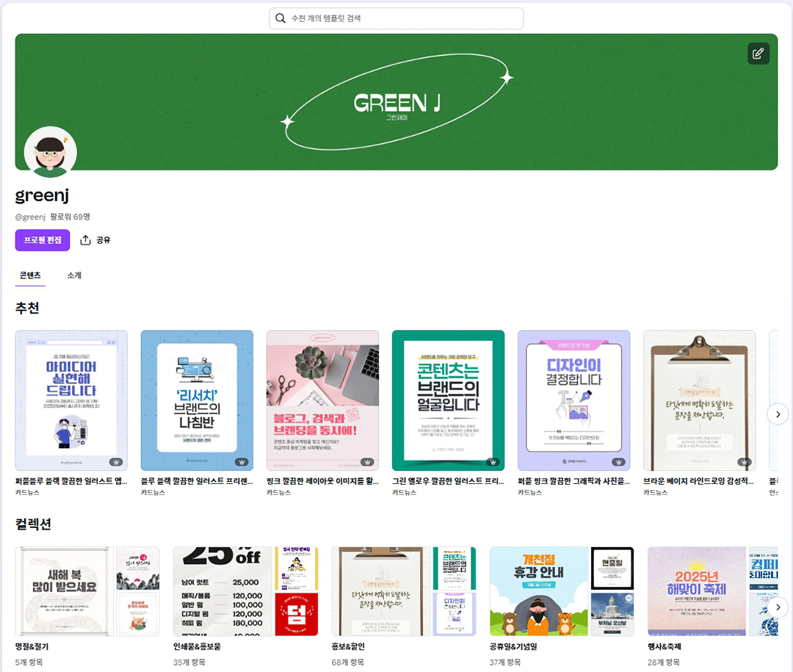The width and height of the screenshot is (793, 672).
Task: Click the 명절&절기 collection title
Action: pos(32,646)
